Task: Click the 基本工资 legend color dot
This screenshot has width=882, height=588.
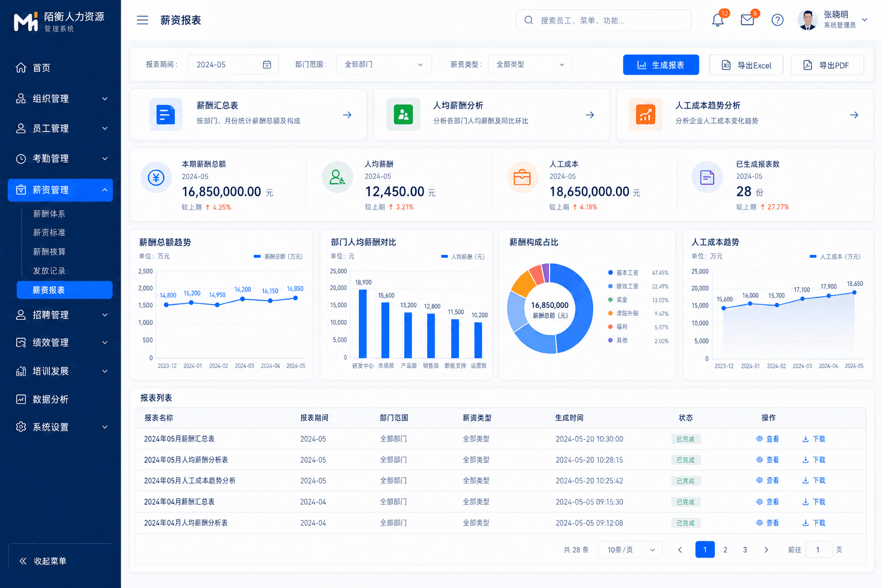Action: (610, 273)
